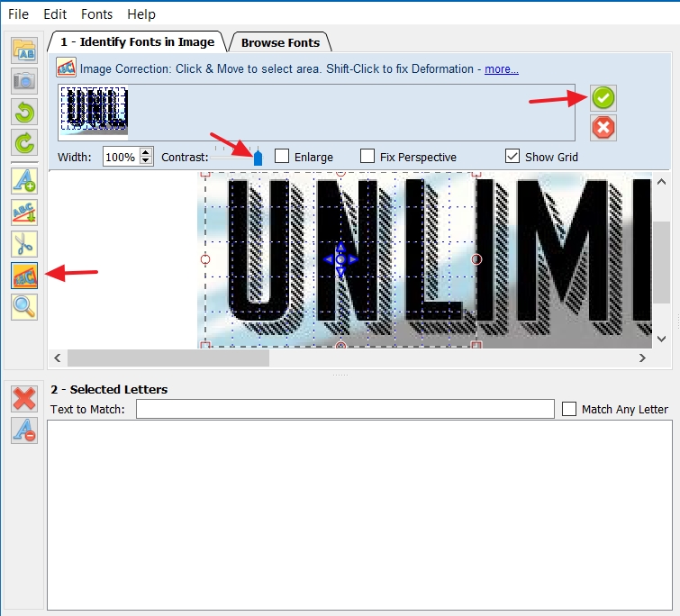Enable the Enlarge checkbox
The image size is (680, 616).
point(282,157)
